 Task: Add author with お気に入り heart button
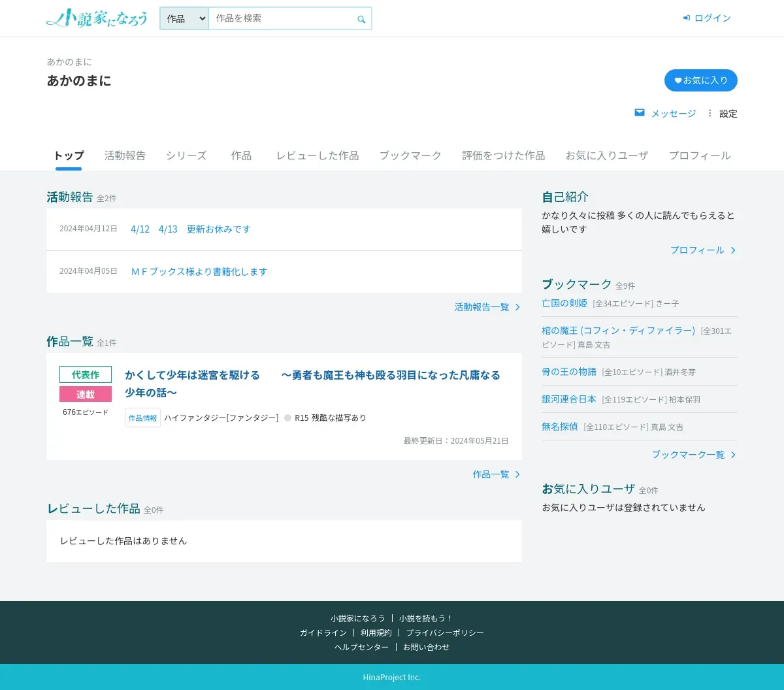pos(701,80)
